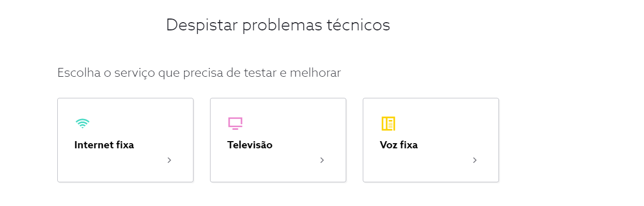The image size is (644, 206).
Task: Click the Internet fixa card body
Action: pos(125,140)
